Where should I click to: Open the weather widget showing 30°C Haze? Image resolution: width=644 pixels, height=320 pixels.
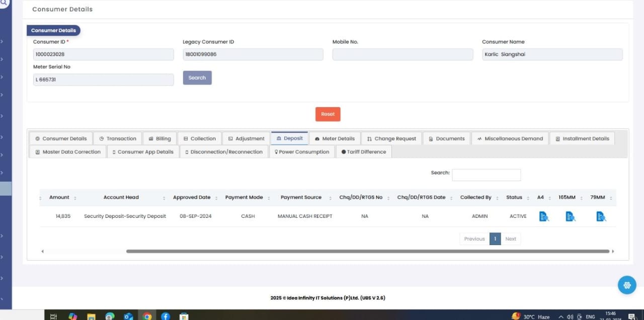pyautogui.click(x=531, y=316)
